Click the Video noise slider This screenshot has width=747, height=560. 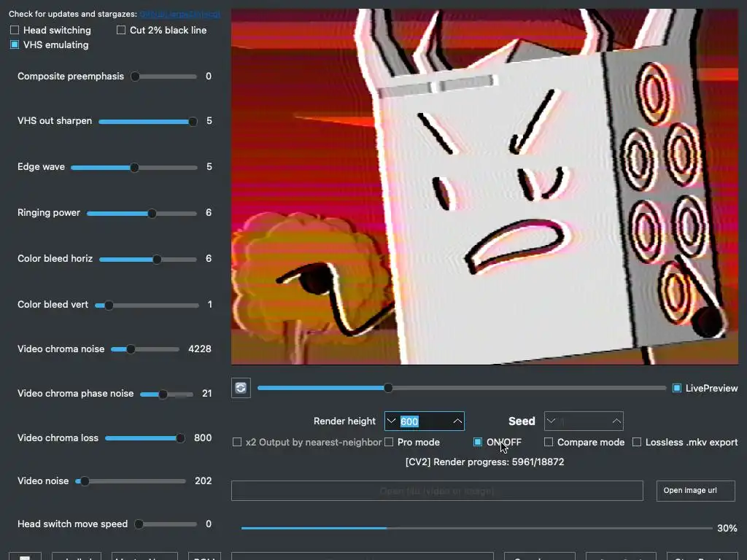(131, 481)
